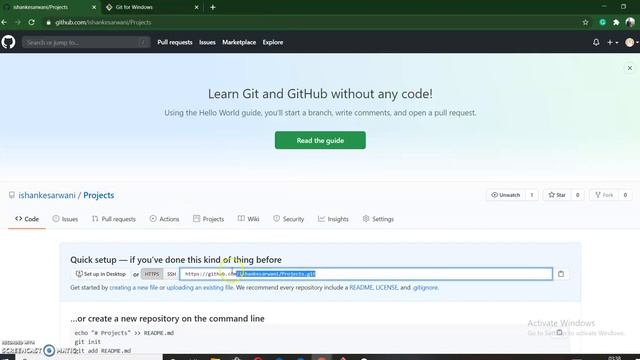Fork this repository
This screenshot has width=640, height=360.
(x=604, y=195)
